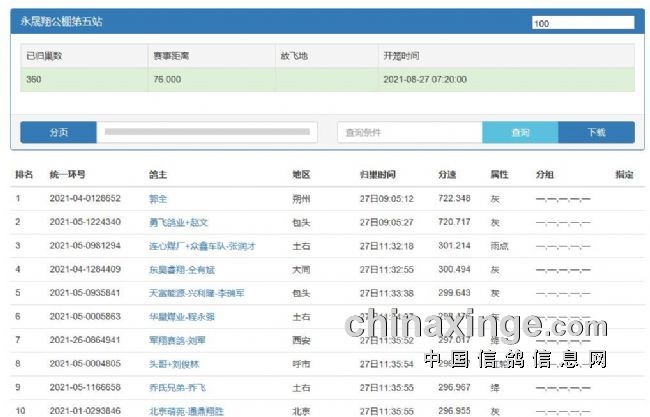Open owner link for ring 2021-04-1284409

(x=183, y=269)
